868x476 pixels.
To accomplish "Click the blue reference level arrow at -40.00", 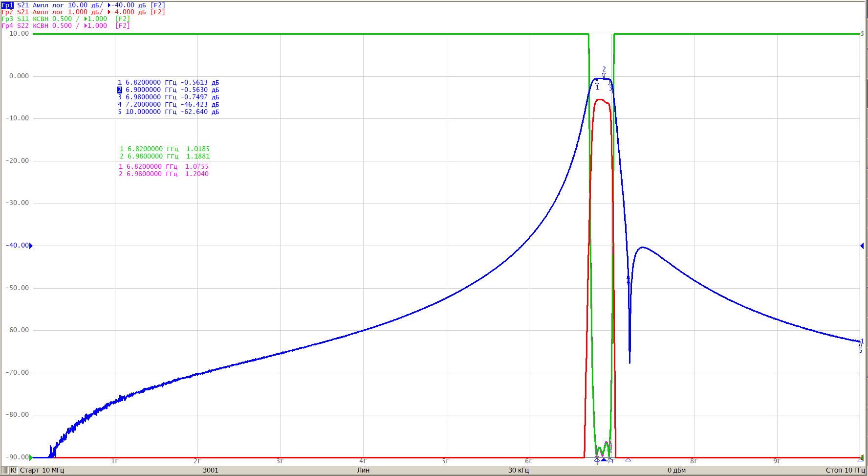I will 31,246.
